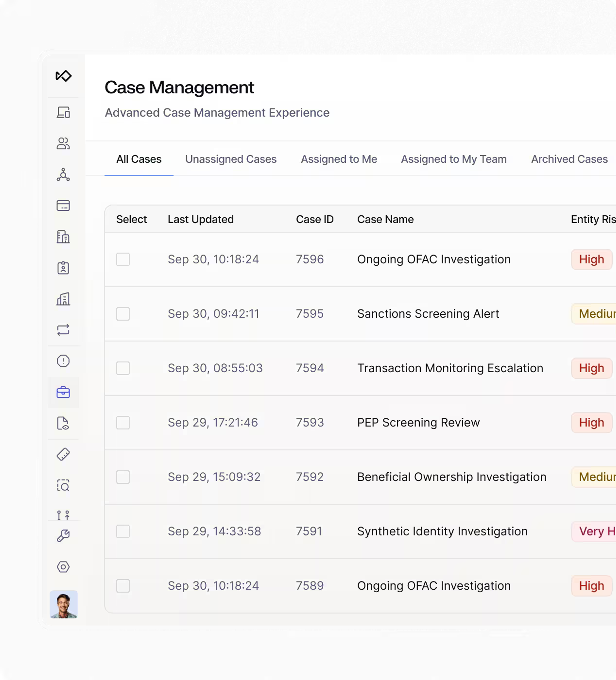
Task: Open the network graph icon in the sidebar
Action: (63, 175)
